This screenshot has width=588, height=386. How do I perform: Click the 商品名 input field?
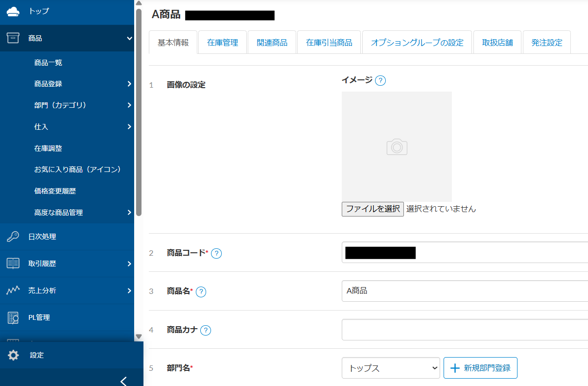[x=464, y=291]
